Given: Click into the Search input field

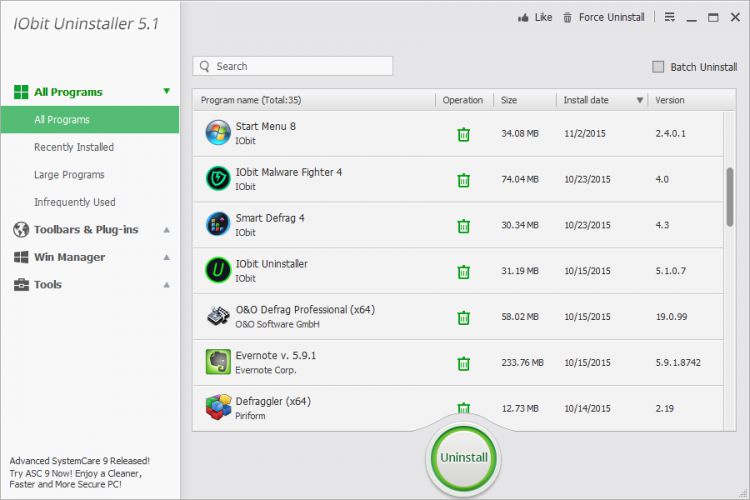Looking at the screenshot, I should pyautogui.click(x=293, y=66).
